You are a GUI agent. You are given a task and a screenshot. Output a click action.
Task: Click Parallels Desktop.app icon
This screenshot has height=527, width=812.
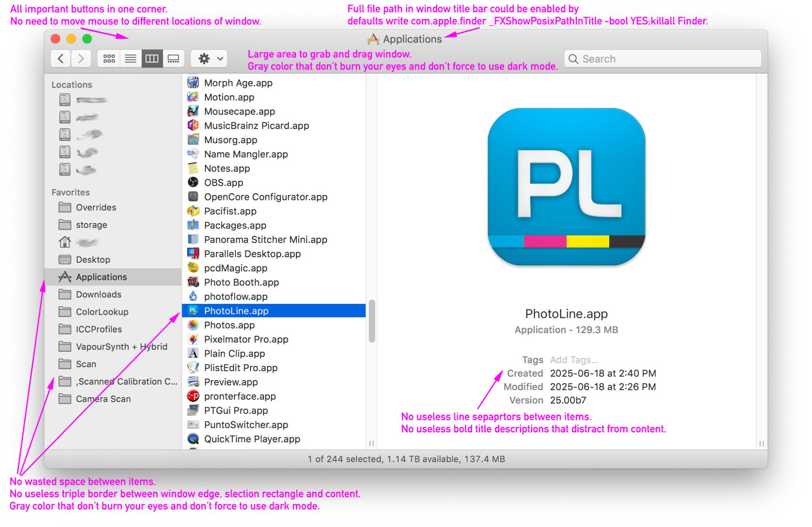coord(193,254)
